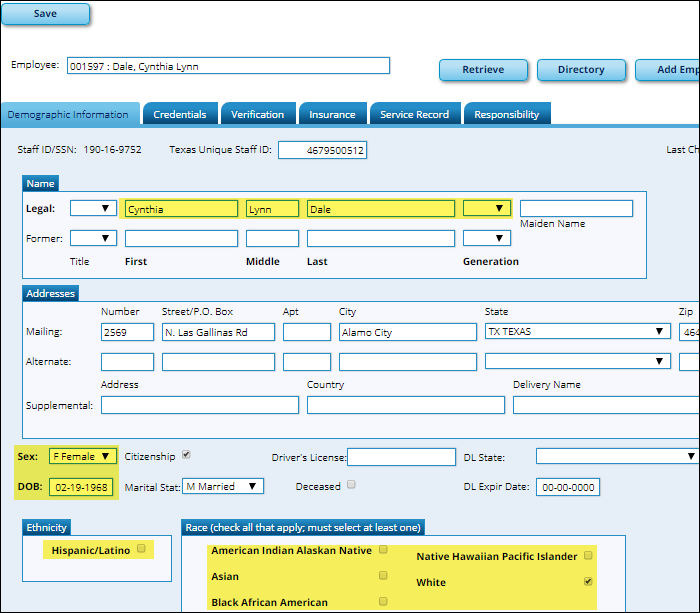Check the Asian race checkbox

[383, 575]
